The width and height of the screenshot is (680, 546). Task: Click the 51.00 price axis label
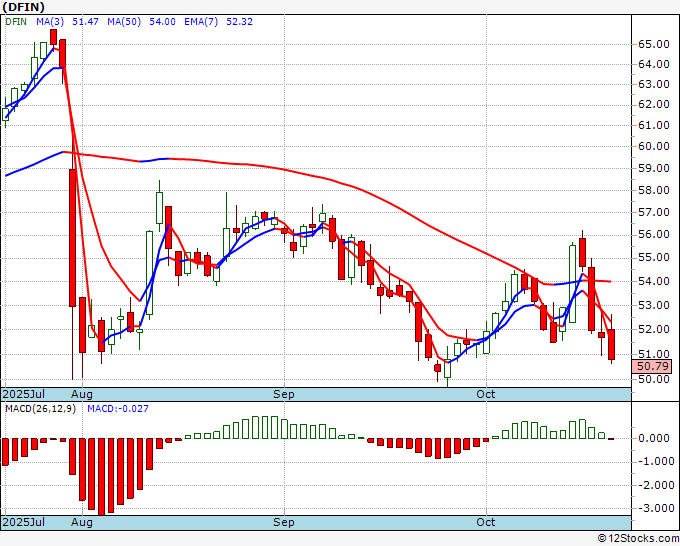(x=654, y=354)
